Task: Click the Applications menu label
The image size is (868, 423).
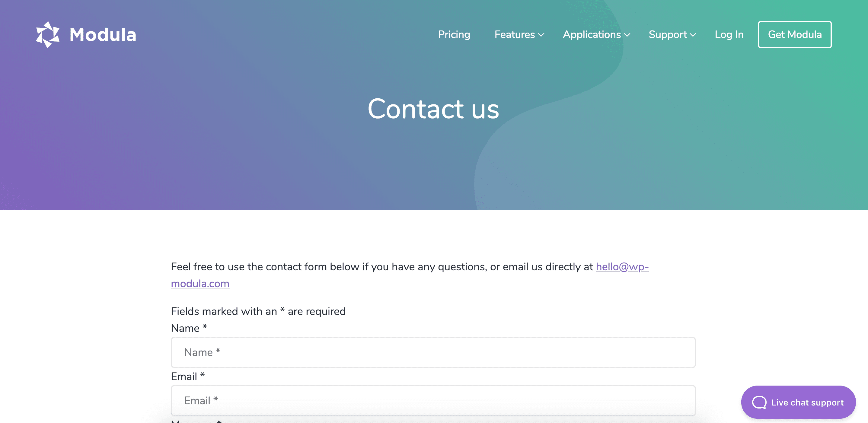Action: point(591,35)
